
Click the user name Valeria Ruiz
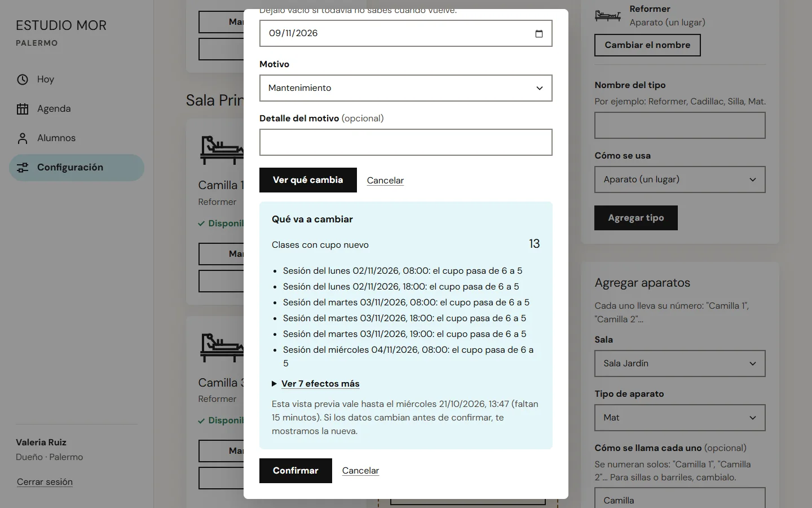(41, 443)
